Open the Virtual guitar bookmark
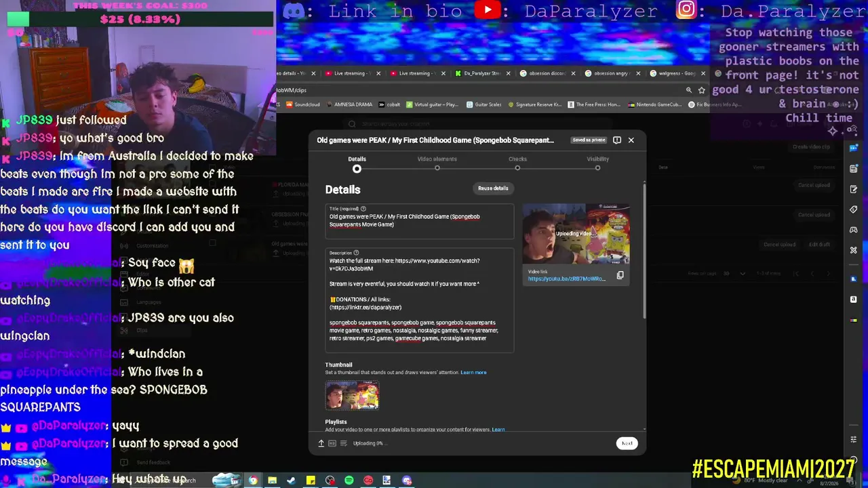Image resolution: width=868 pixels, height=488 pixels. [433, 105]
